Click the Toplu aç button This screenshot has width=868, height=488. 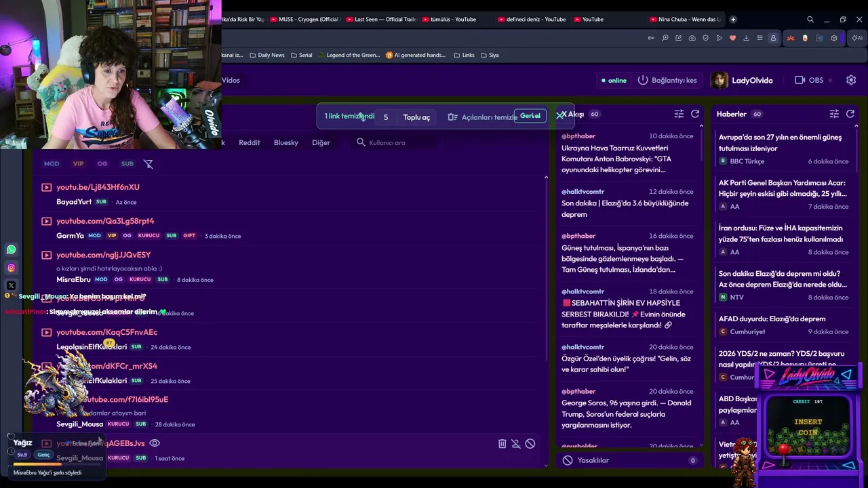[416, 117]
